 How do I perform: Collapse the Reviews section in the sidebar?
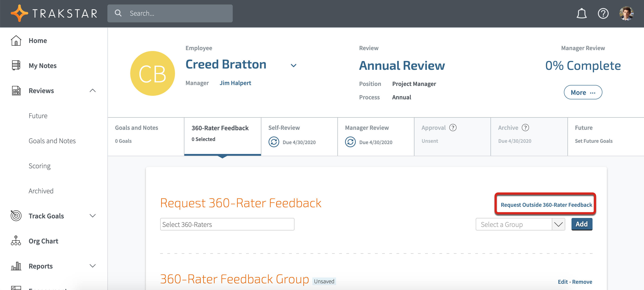(x=93, y=90)
